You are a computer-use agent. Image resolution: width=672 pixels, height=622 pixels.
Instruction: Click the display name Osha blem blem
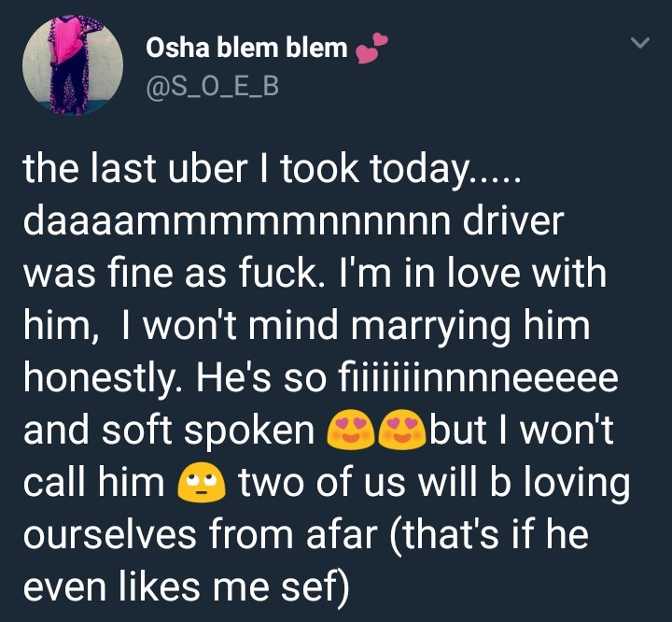pyautogui.click(x=246, y=48)
